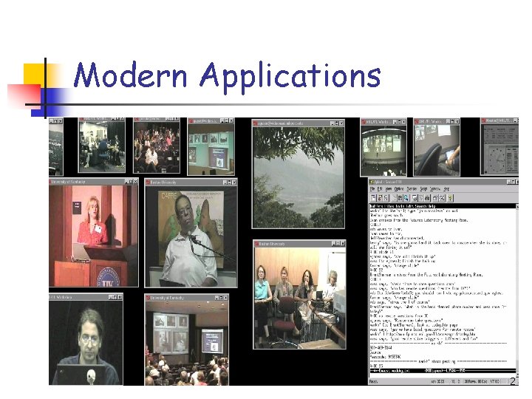The image size is (532, 399).
Task: Click the SecureCRT title bar application icon
Action: click(x=372, y=183)
